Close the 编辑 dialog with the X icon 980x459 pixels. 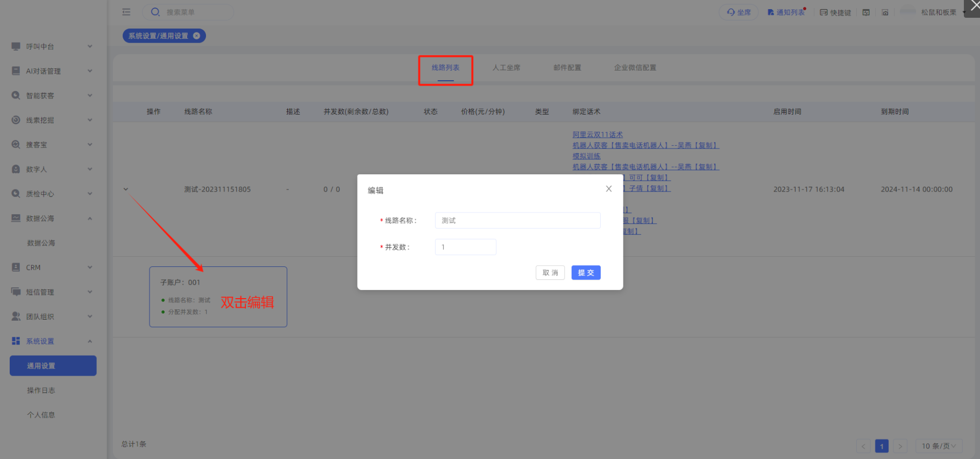tap(608, 189)
